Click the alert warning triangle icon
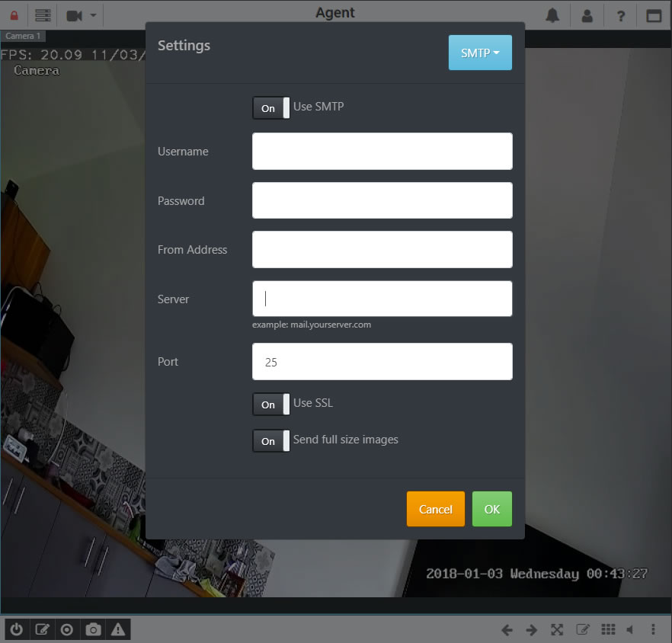 (x=118, y=629)
